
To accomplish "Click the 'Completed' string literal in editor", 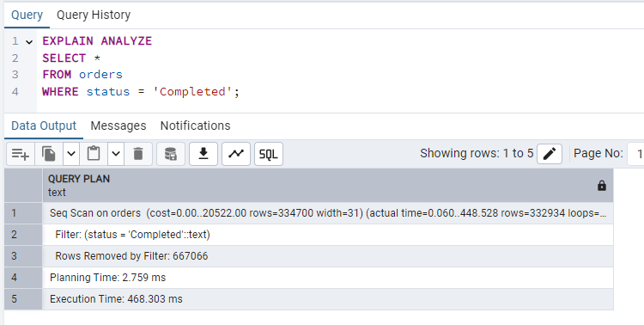I will coord(192,91).
